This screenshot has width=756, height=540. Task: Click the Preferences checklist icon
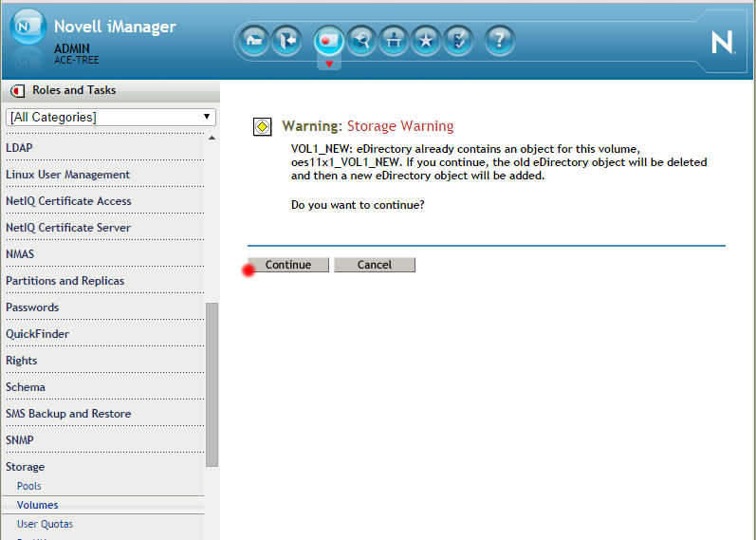coord(458,41)
